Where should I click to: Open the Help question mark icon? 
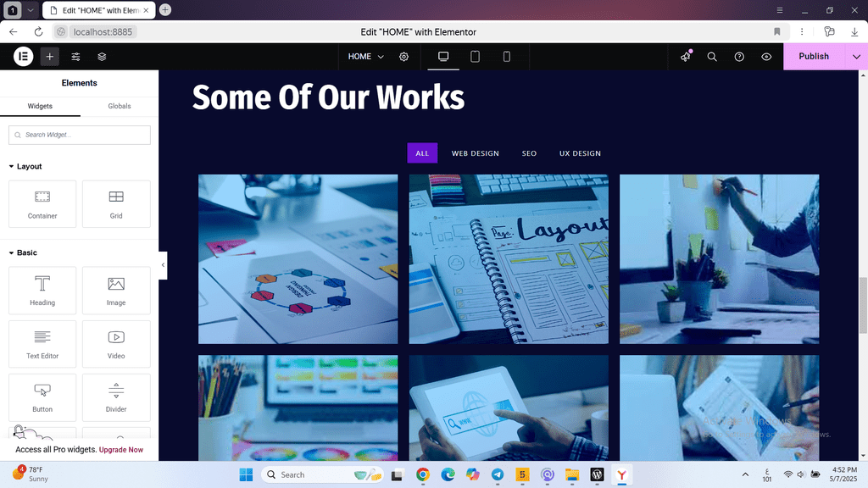[739, 57]
